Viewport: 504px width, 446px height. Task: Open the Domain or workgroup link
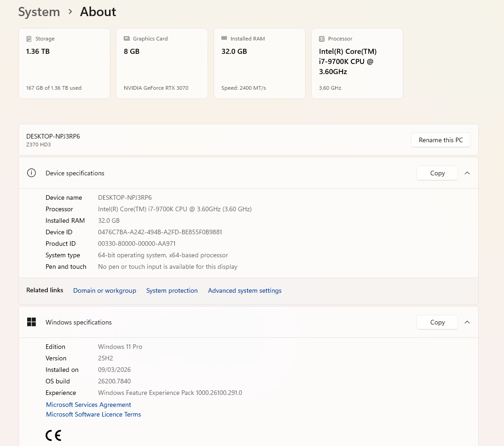tap(104, 290)
